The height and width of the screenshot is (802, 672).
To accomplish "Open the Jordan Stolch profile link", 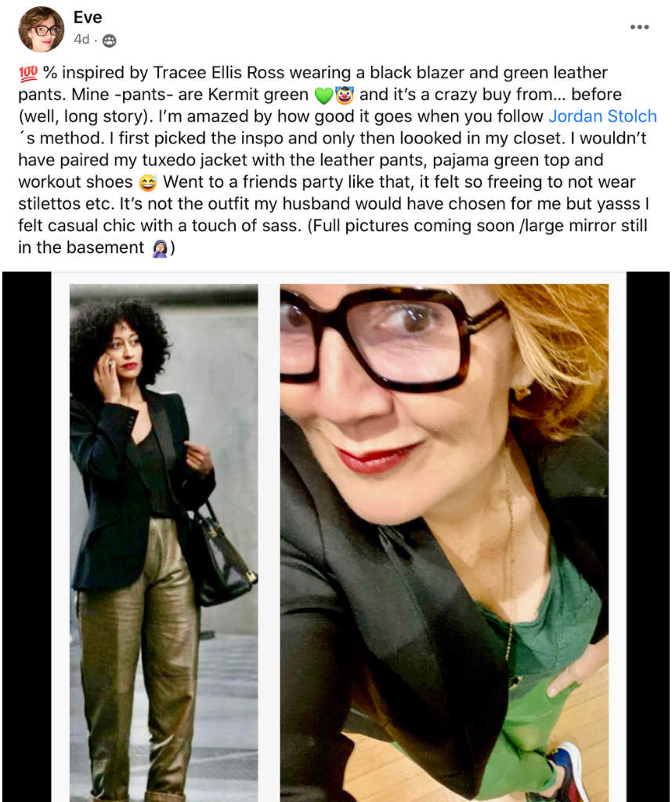I will tap(602, 116).
